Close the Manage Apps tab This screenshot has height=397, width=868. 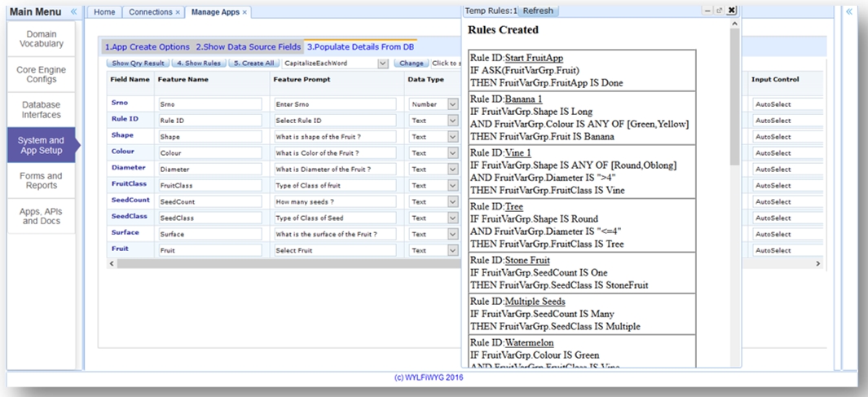click(x=245, y=12)
